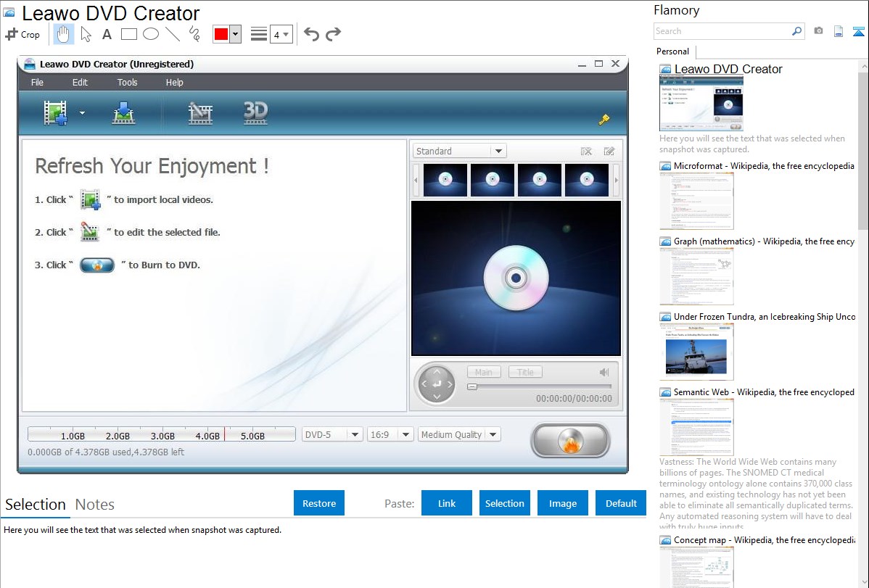Click the Default paste button
This screenshot has width=869, height=588.
click(x=621, y=503)
